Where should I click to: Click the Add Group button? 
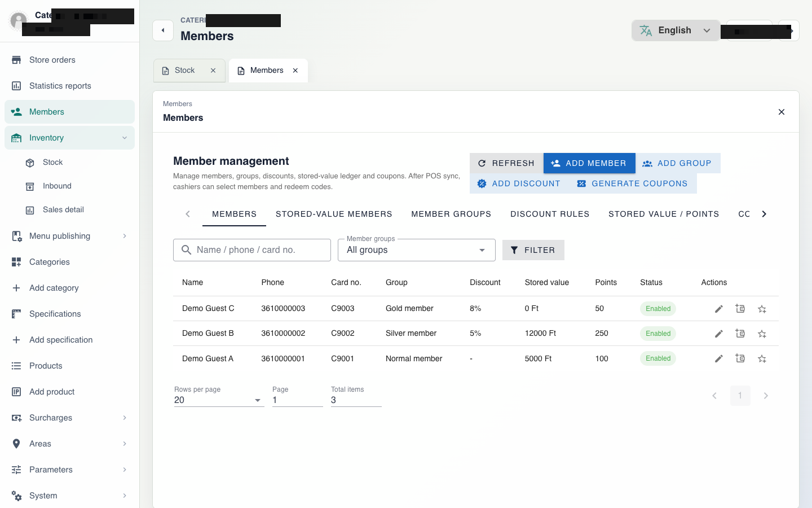point(678,163)
